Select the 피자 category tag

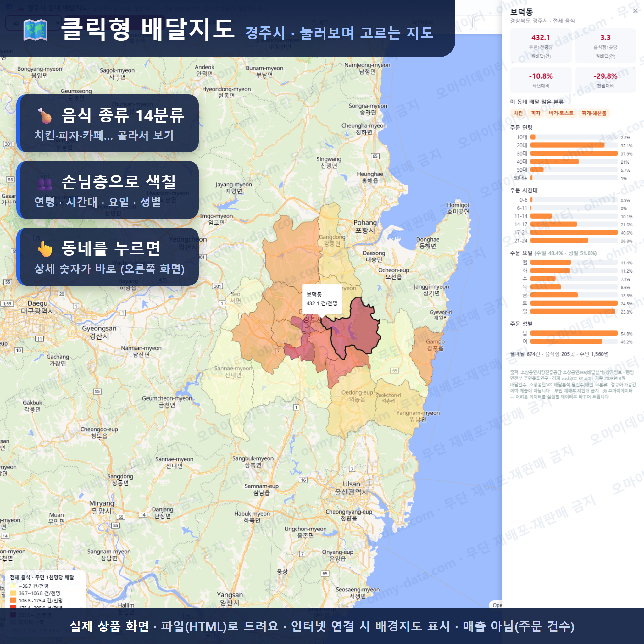tap(536, 113)
